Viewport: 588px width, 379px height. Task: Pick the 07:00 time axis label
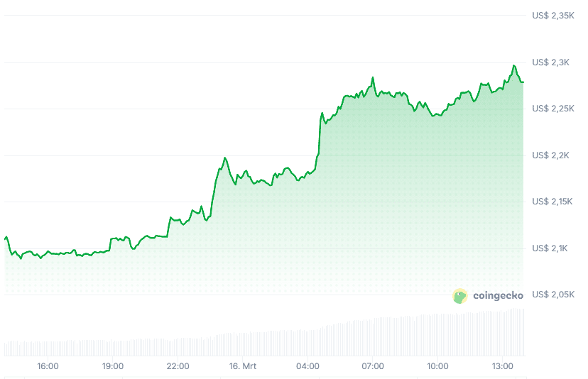[x=373, y=366]
